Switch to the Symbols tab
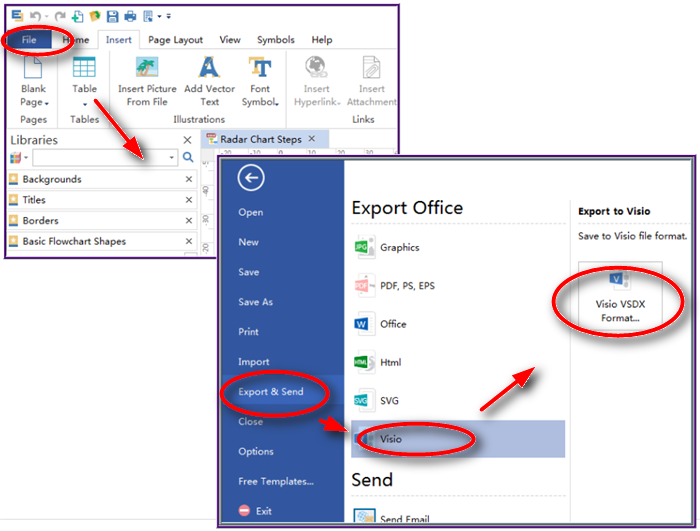Image resolution: width=700 pixels, height=531 pixels. coord(275,40)
